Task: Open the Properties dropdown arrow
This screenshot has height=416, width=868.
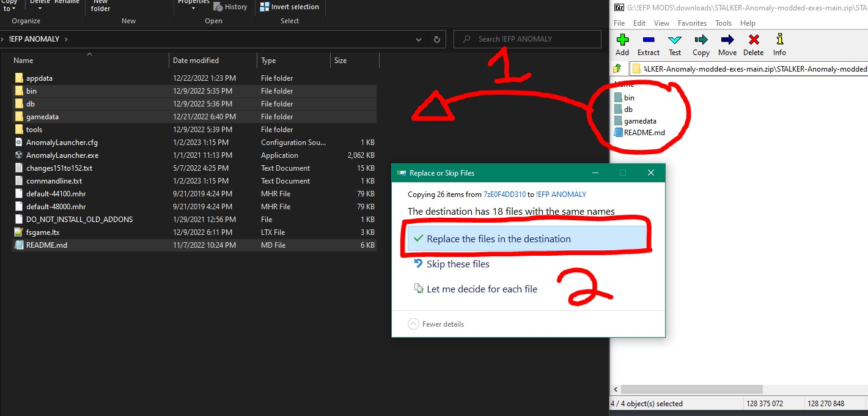Action: tap(193, 8)
